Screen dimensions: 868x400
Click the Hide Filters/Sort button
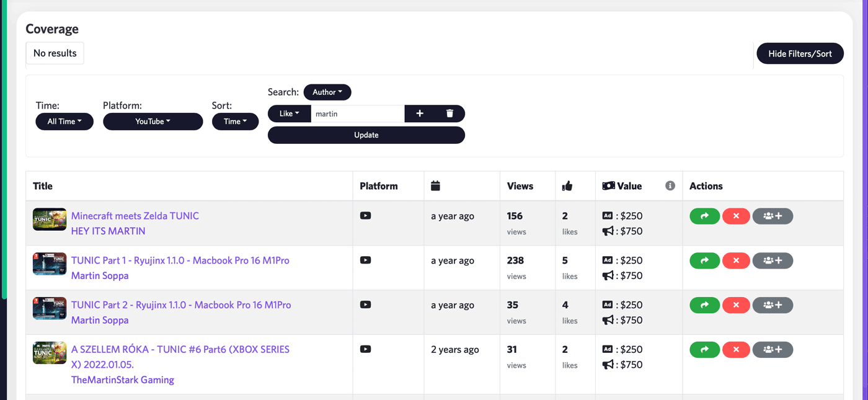coord(800,53)
